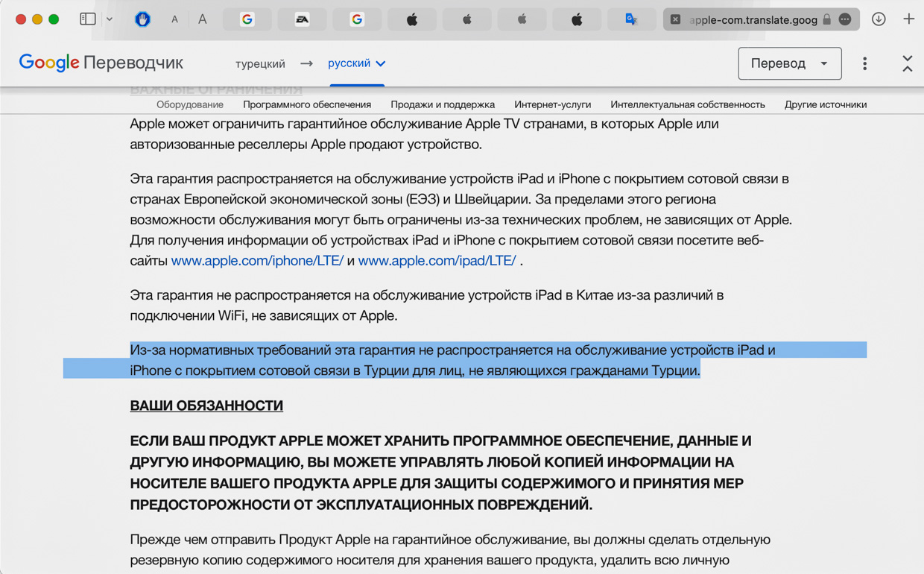This screenshot has height=574, width=924.
Task: Select the турецкий source language
Action: coord(260,63)
